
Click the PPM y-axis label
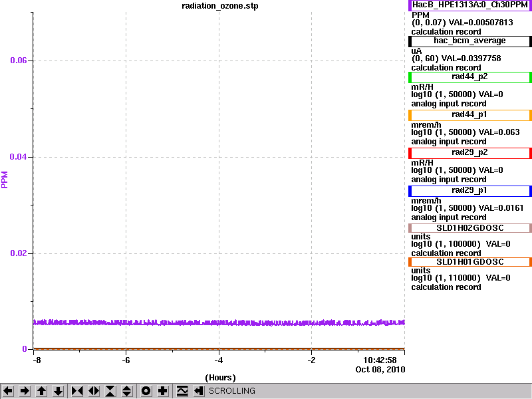[x=5, y=180]
